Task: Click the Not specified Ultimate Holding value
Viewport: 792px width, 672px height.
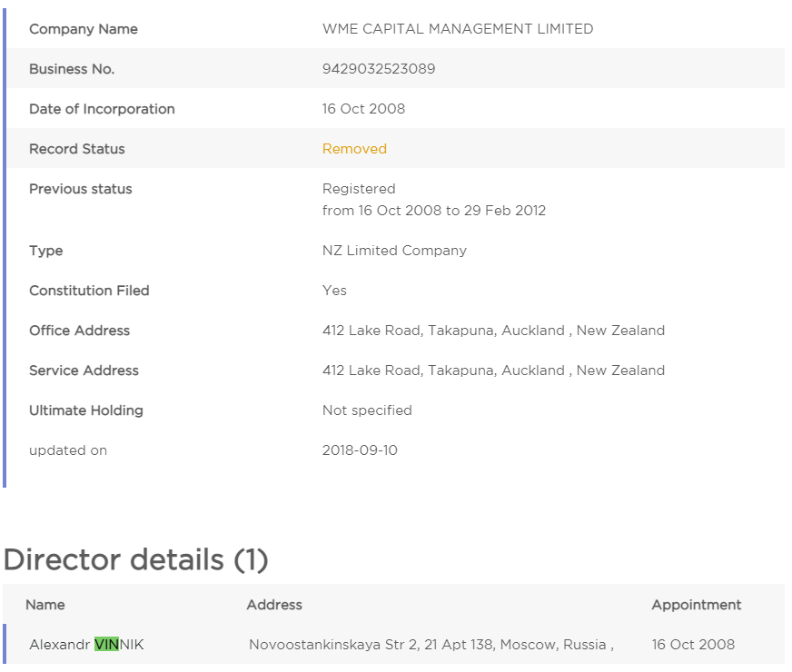Action: point(367,410)
